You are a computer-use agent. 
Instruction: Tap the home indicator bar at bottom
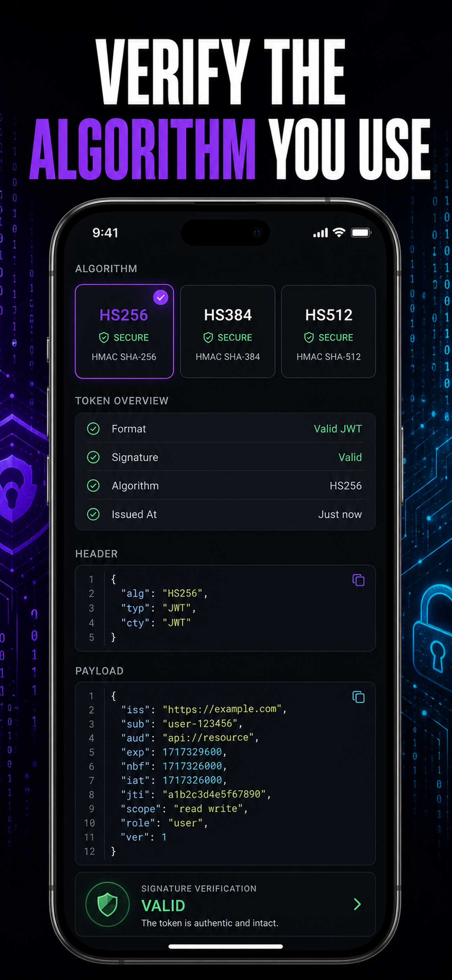tap(226, 946)
